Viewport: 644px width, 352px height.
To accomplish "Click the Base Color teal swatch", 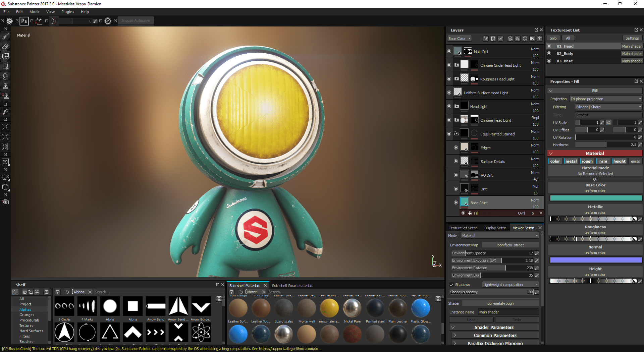I will point(595,198).
